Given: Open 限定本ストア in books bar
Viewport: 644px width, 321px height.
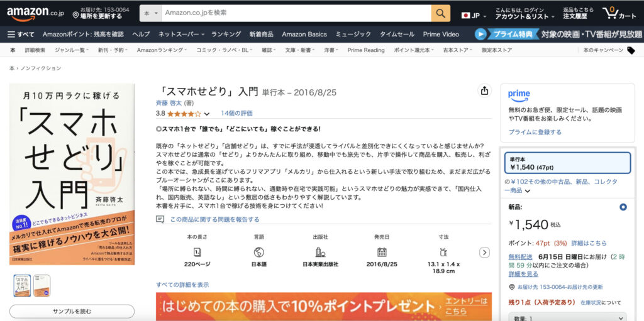Looking at the screenshot, I should (x=497, y=50).
